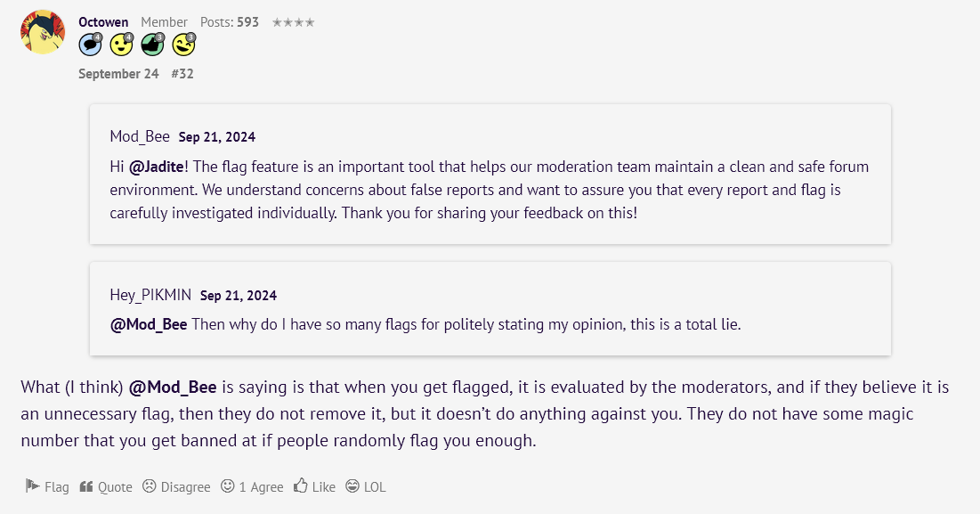React LOL to this post
Viewport: 980px width, 514px height.
point(366,486)
